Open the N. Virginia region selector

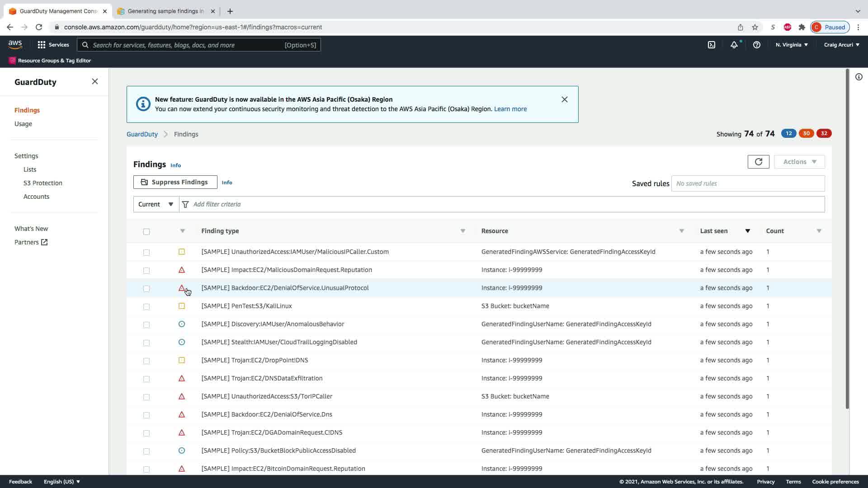791,45
